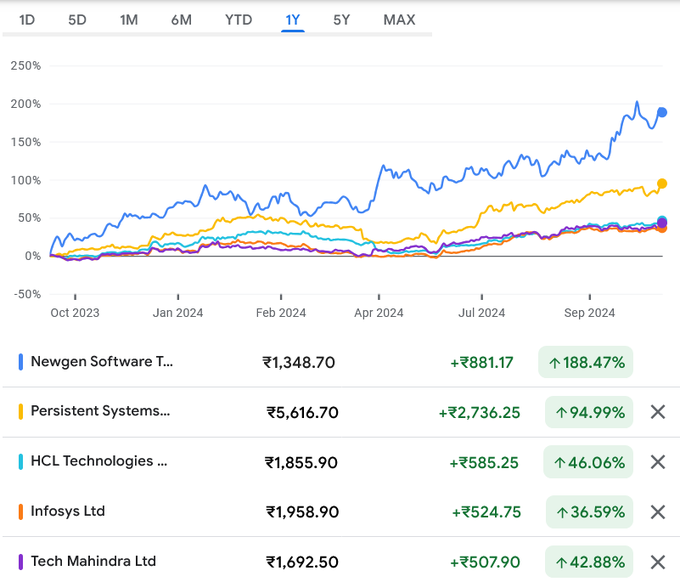The image size is (680, 582).
Task: Click Tech Mahindra 42.88% gain badge
Action: tap(589, 562)
